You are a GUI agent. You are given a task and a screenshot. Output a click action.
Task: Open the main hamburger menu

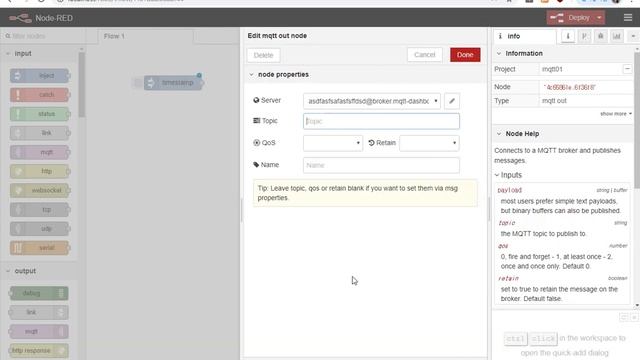[x=628, y=18]
